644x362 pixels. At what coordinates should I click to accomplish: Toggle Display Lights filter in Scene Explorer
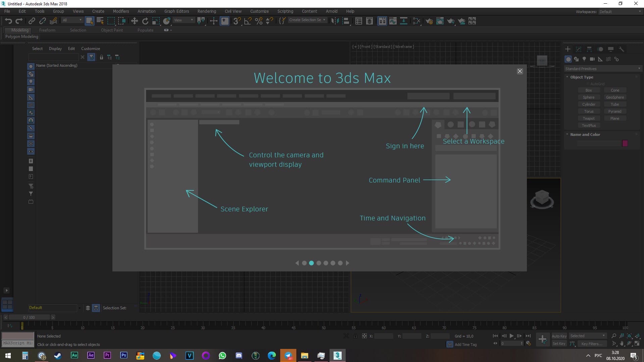point(31,82)
